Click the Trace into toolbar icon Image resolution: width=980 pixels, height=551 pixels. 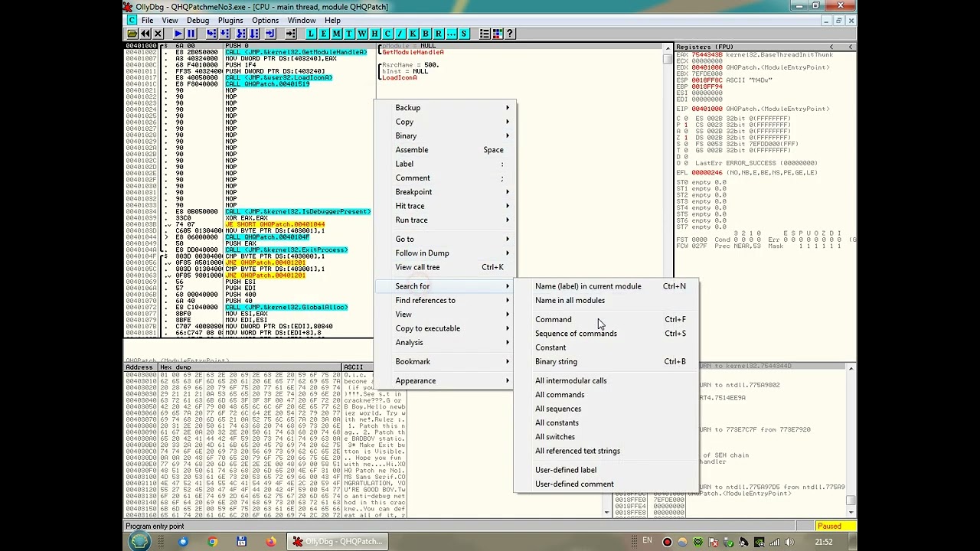click(x=240, y=34)
